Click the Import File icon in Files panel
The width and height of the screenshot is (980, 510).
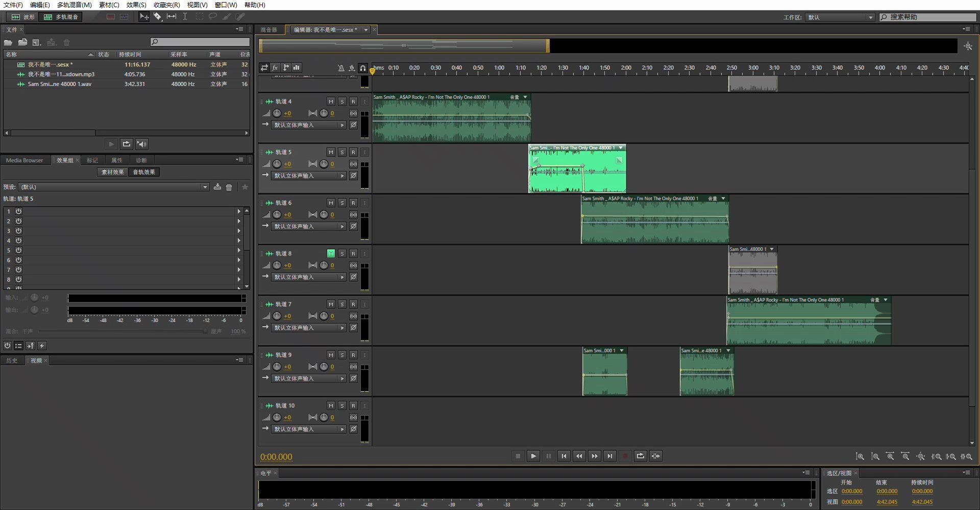(x=22, y=42)
